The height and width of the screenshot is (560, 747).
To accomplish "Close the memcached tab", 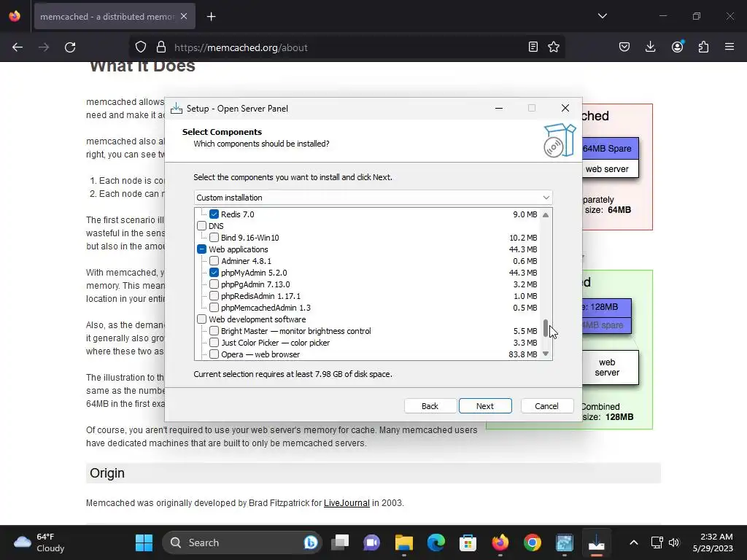I will [184, 17].
